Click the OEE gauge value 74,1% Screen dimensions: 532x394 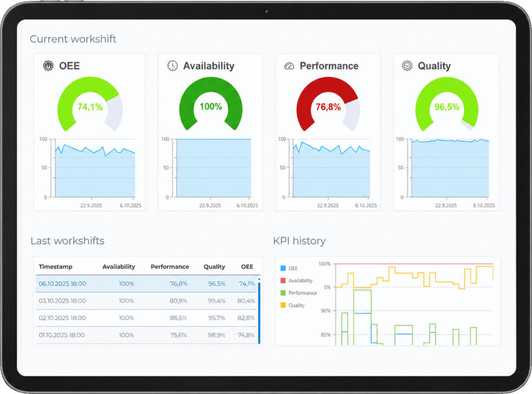90,107
